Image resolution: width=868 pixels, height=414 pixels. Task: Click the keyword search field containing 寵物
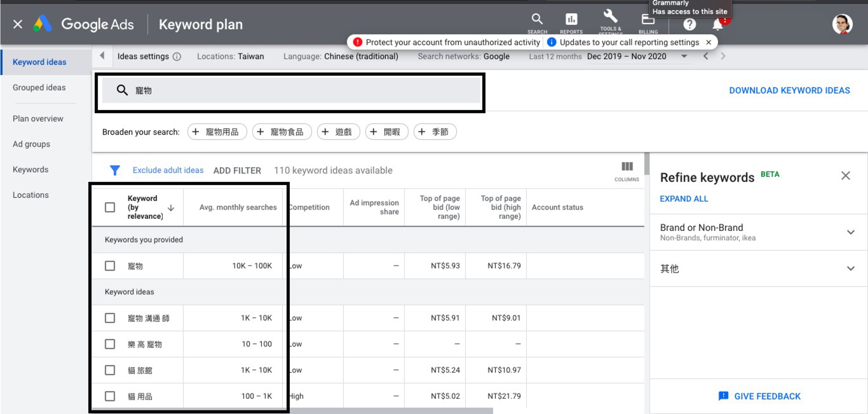point(291,90)
